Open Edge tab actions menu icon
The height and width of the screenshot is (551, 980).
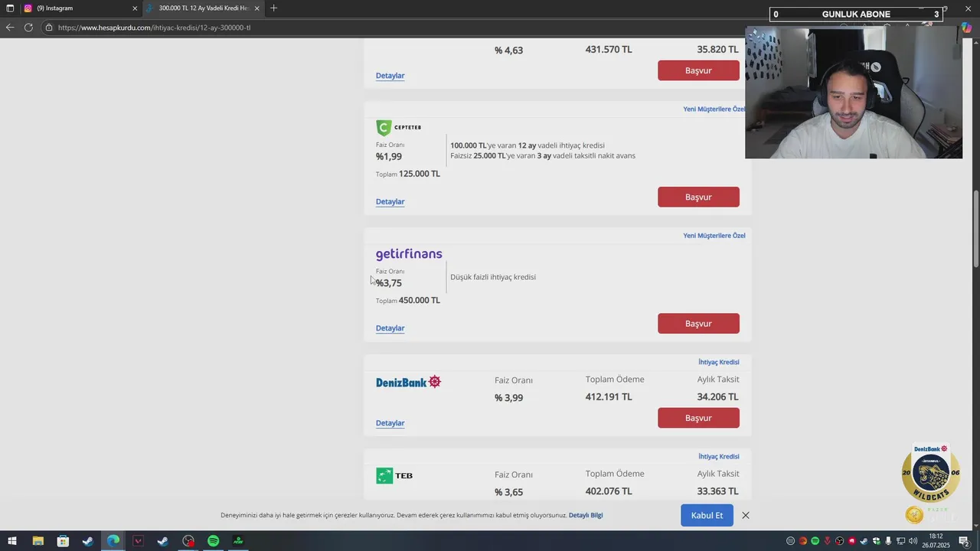click(10, 8)
